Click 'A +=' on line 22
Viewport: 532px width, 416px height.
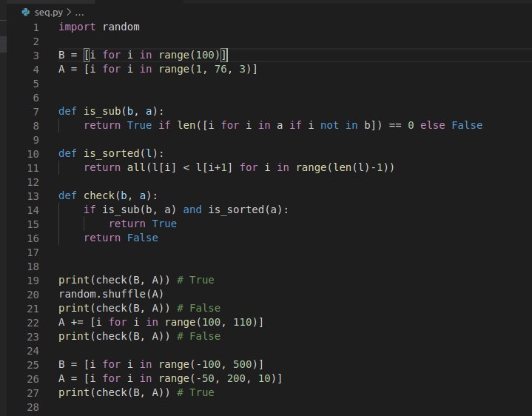pyautogui.click(x=71, y=322)
